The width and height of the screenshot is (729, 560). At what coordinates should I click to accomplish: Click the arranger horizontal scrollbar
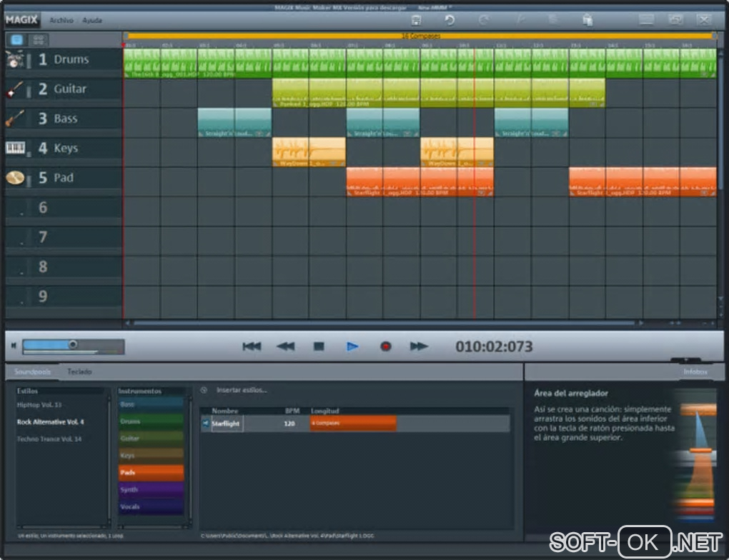(x=384, y=323)
